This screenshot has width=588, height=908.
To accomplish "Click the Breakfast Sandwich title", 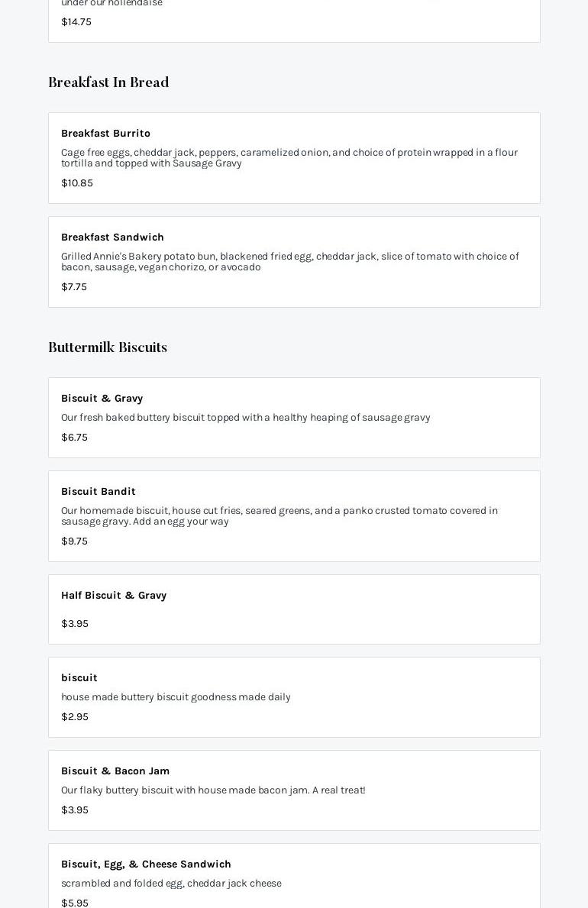I will (x=112, y=237).
